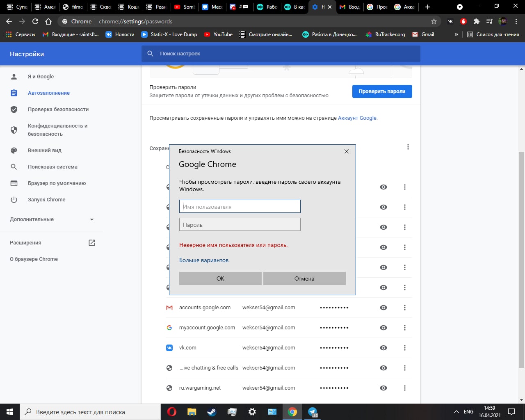Open the Новости VK bookmark

coord(120,34)
